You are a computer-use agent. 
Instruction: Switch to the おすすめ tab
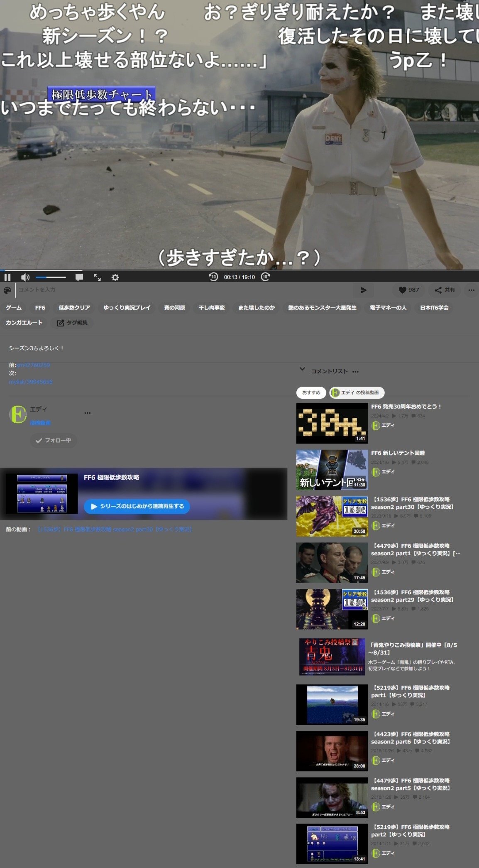311,392
